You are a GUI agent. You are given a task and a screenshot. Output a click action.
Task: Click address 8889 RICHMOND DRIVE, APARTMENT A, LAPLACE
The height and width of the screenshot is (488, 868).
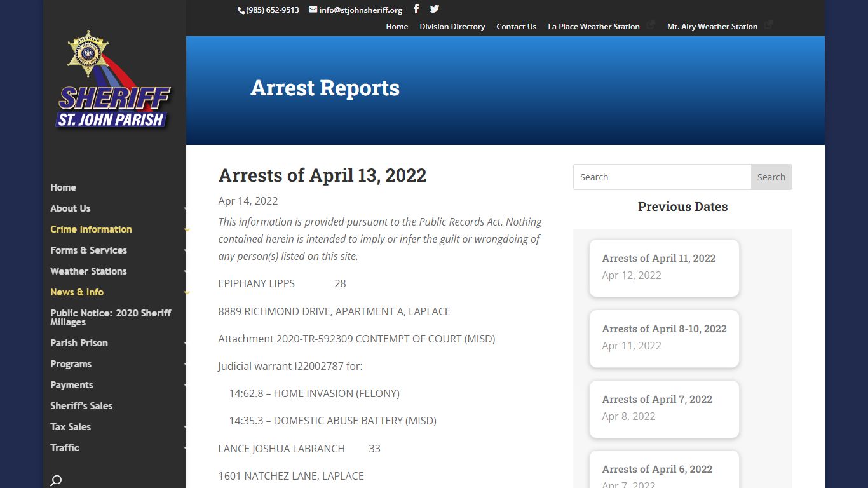pos(334,312)
